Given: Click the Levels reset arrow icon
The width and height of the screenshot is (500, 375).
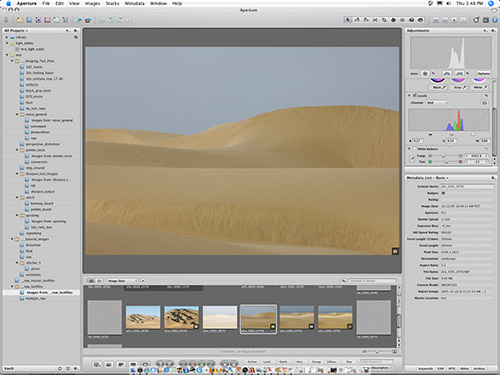Looking at the screenshot, I should pos(486,96).
